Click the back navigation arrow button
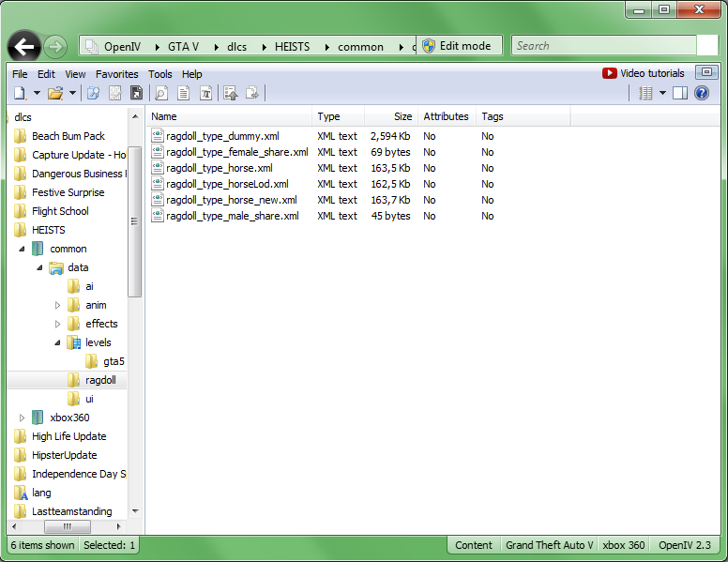The image size is (728, 562). 24,46
